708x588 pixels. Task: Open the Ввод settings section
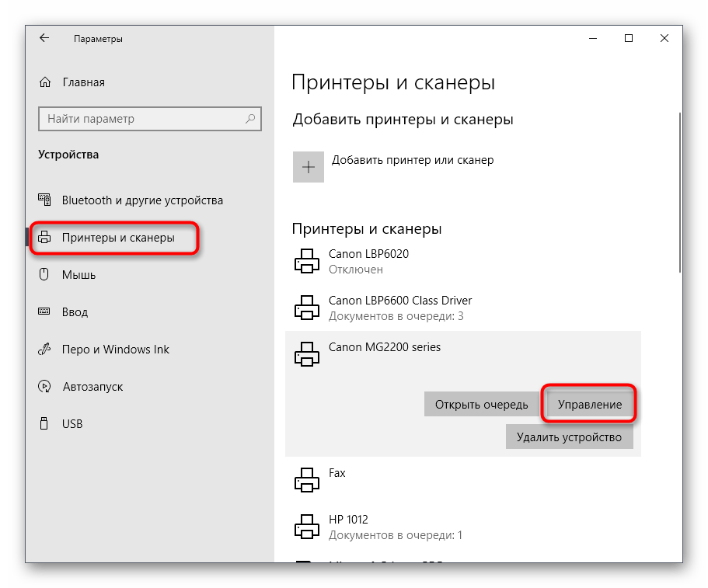coord(75,311)
